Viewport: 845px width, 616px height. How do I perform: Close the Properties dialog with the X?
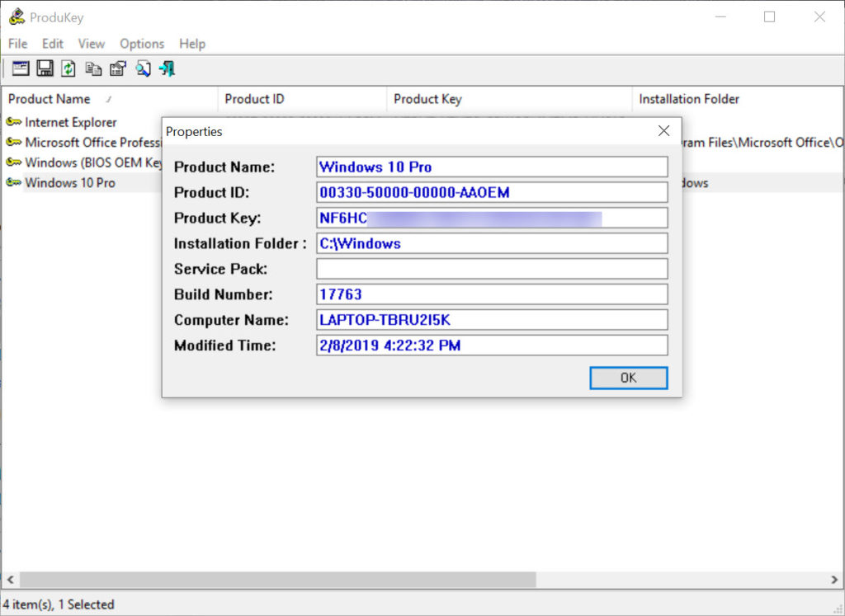pyautogui.click(x=664, y=131)
